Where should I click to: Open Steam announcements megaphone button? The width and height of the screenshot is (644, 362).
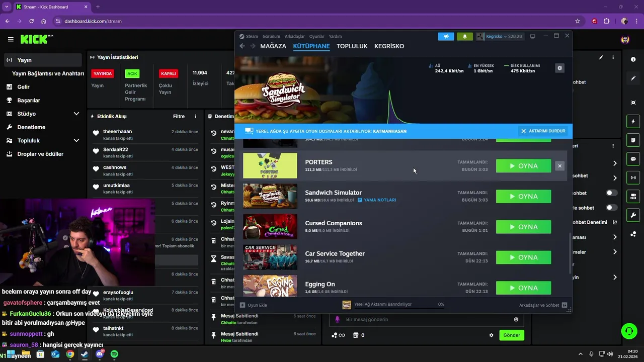[446, 36]
